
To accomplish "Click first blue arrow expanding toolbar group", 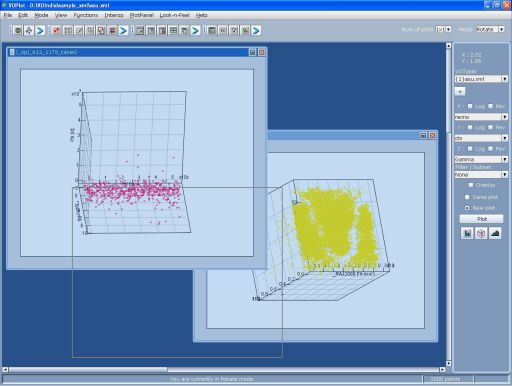I will [40, 31].
